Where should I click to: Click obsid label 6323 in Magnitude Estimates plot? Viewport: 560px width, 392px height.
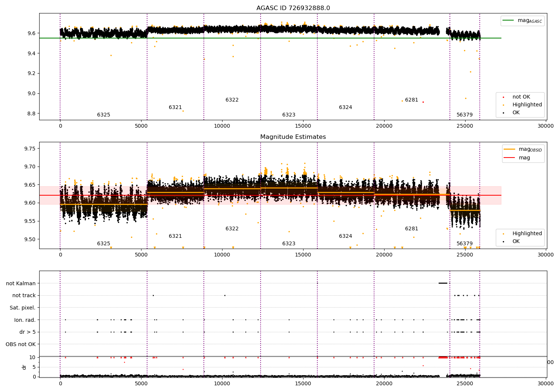(x=289, y=244)
